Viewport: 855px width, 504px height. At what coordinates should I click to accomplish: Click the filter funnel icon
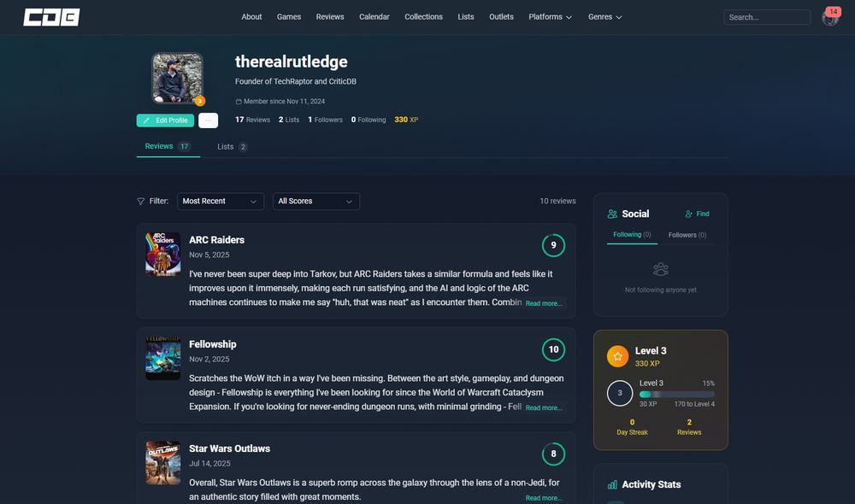[141, 202]
